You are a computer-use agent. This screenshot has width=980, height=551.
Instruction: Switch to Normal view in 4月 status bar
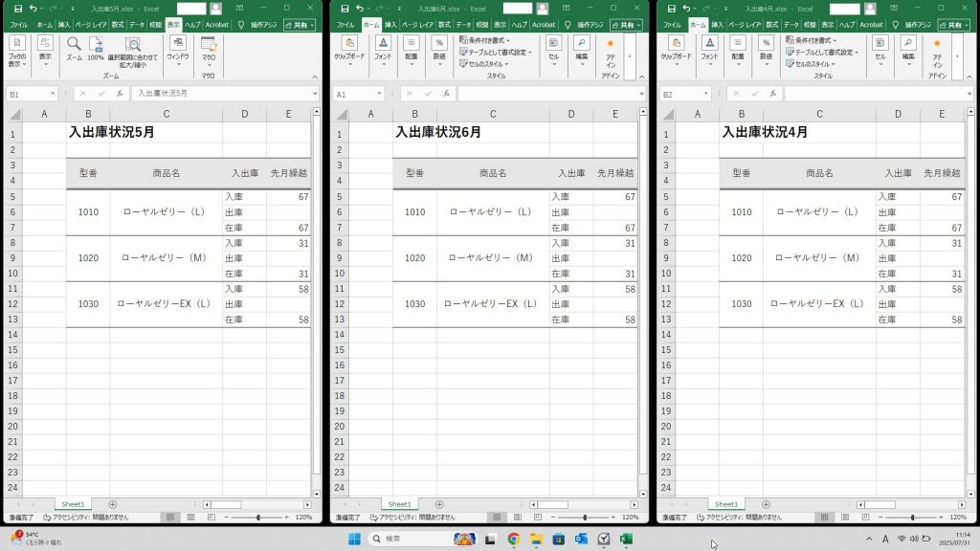pyautogui.click(x=824, y=518)
